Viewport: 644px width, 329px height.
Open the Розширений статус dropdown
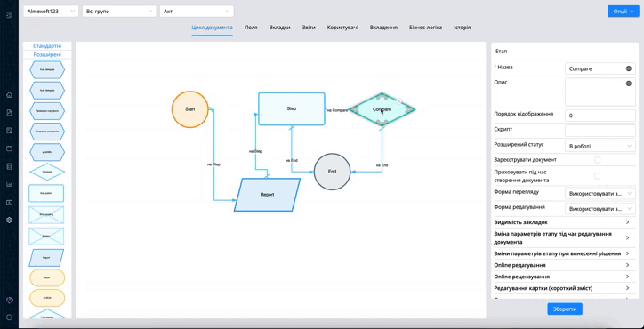tap(600, 146)
